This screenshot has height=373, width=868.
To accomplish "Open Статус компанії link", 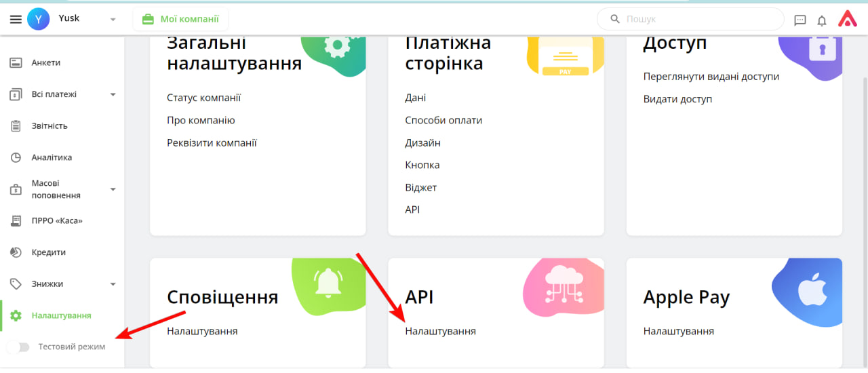I will coord(203,98).
